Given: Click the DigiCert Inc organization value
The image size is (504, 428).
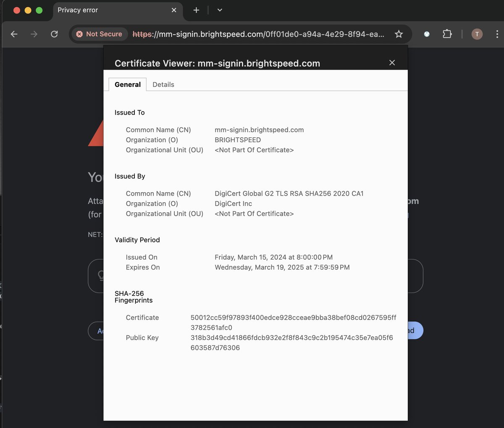Looking at the screenshot, I should pos(234,204).
